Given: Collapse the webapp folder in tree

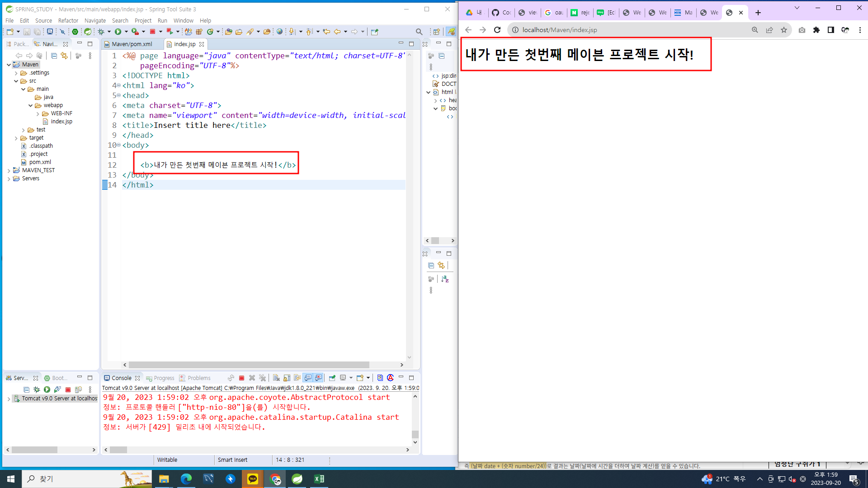Looking at the screenshot, I should pos(31,105).
